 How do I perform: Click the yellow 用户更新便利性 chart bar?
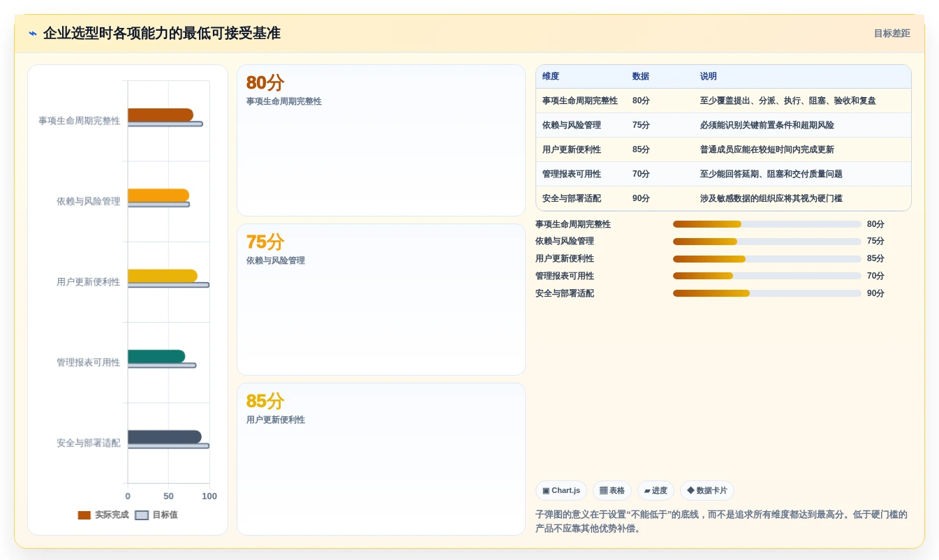163,276
